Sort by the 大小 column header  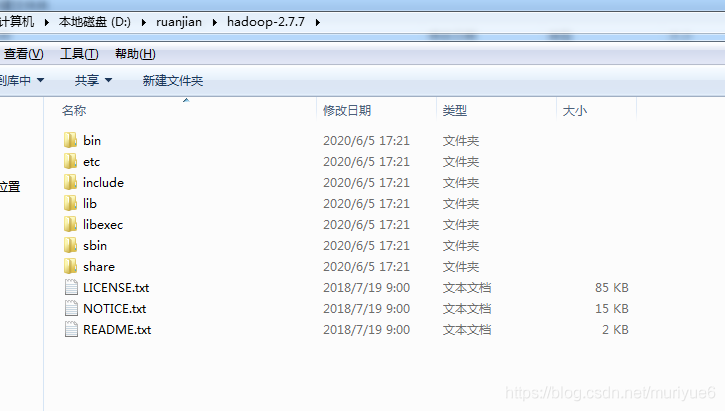point(575,110)
